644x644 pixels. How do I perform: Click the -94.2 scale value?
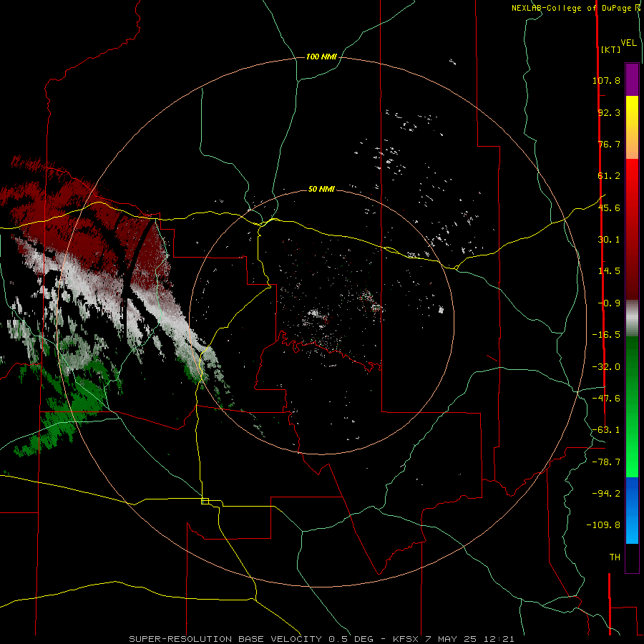[606, 494]
